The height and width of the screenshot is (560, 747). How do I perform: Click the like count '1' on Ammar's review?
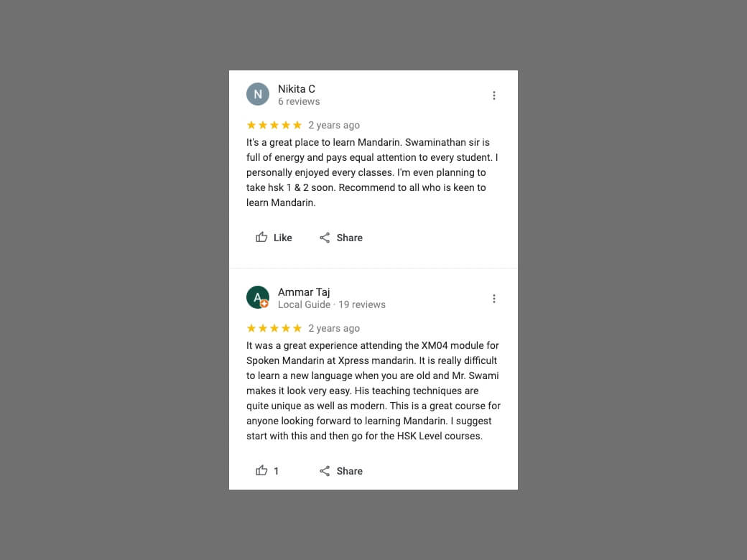click(x=277, y=471)
